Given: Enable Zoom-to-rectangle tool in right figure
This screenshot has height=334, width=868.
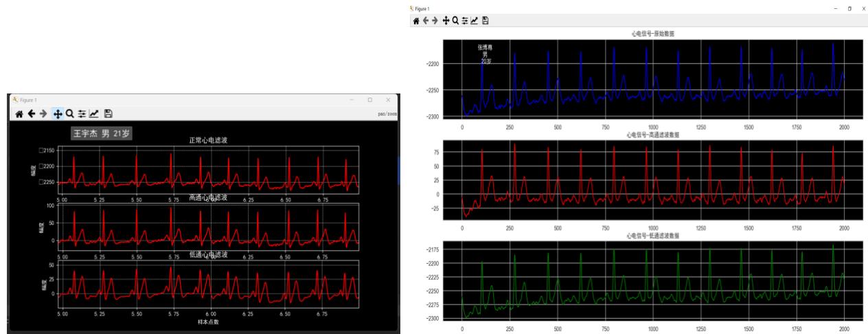Looking at the screenshot, I should [x=455, y=21].
